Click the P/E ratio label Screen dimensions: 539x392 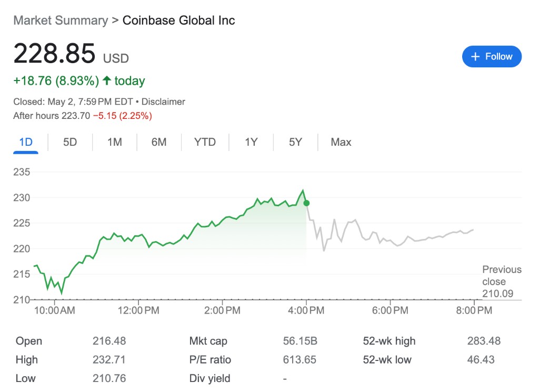[x=210, y=360]
